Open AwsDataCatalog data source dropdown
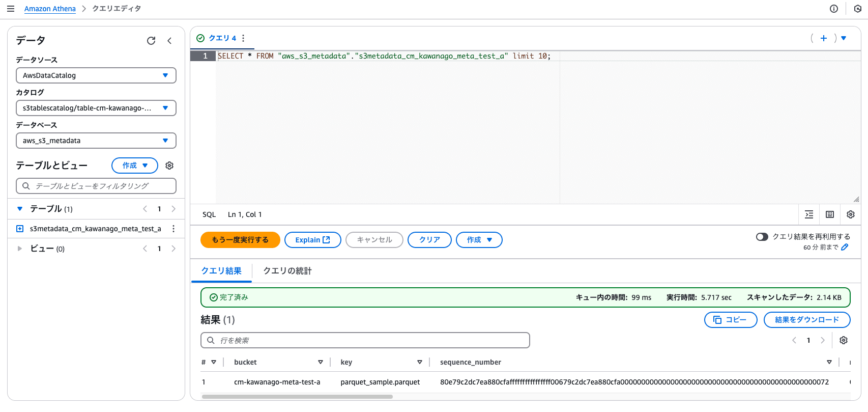868x412 pixels. pyautogui.click(x=96, y=75)
